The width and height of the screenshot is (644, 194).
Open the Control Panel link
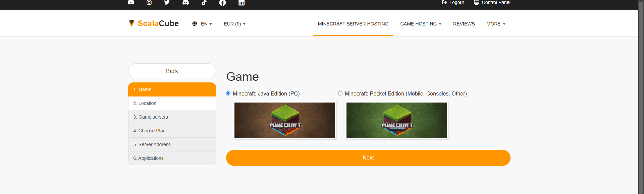point(492,2)
